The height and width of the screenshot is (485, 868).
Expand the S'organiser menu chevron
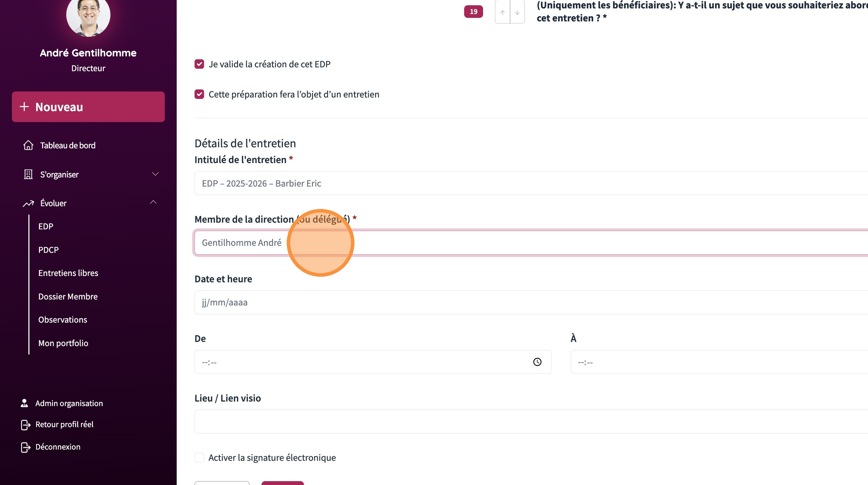155,174
